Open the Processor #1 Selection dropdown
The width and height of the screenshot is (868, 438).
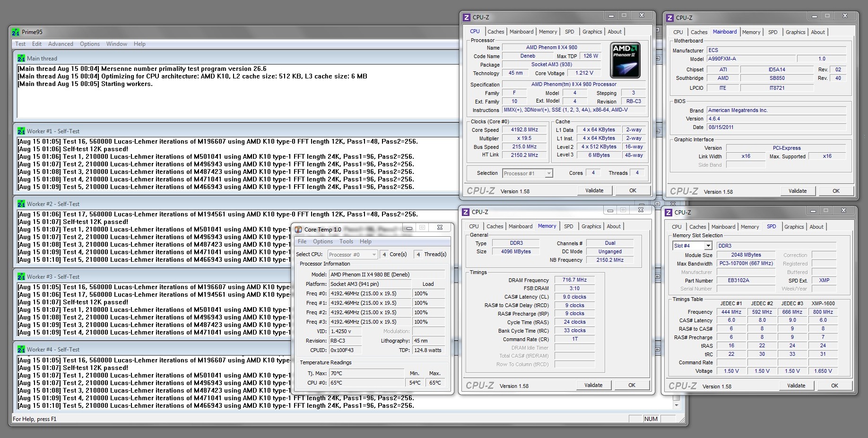tap(528, 173)
